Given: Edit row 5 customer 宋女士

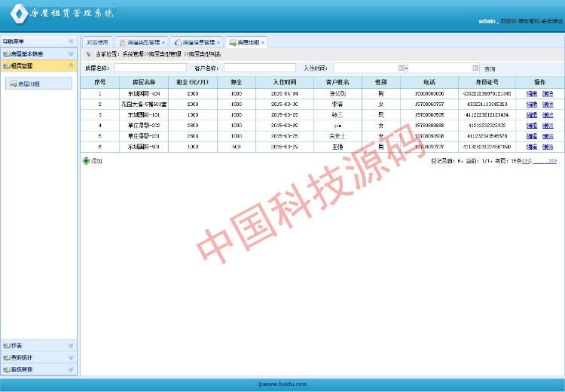Looking at the screenshot, I should tap(532, 136).
